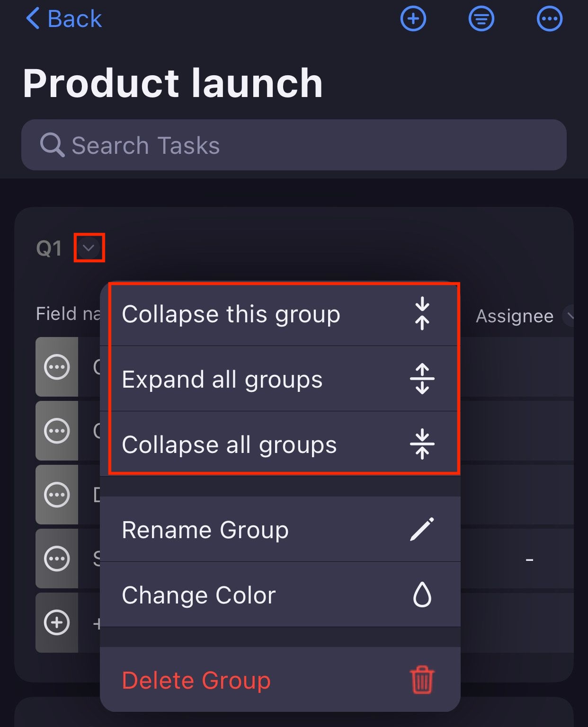588x727 pixels.
Task: Toggle the Q1 group chevron dropdown
Action: [89, 248]
